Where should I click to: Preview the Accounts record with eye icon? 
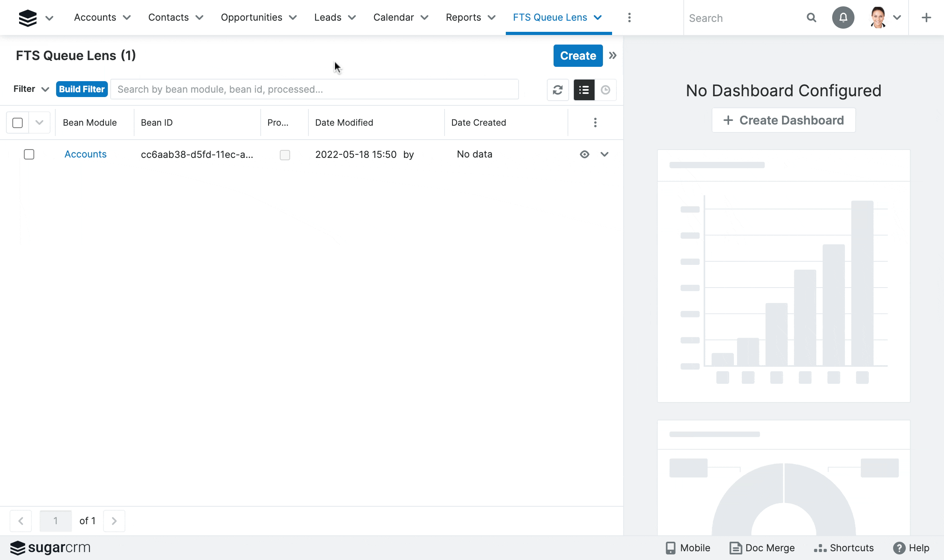pyautogui.click(x=584, y=154)
